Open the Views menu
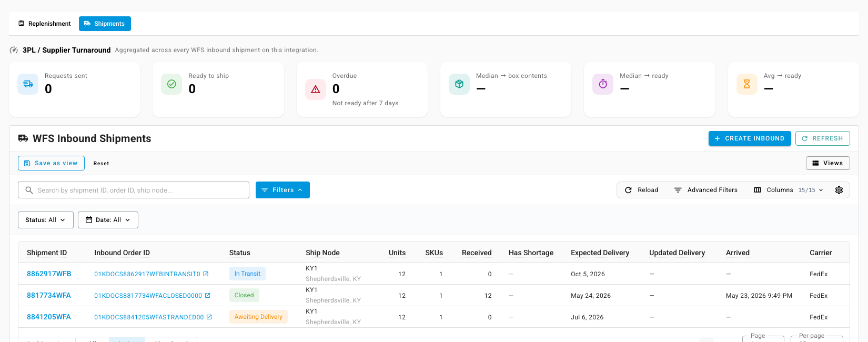 click(x=828, y=163)
